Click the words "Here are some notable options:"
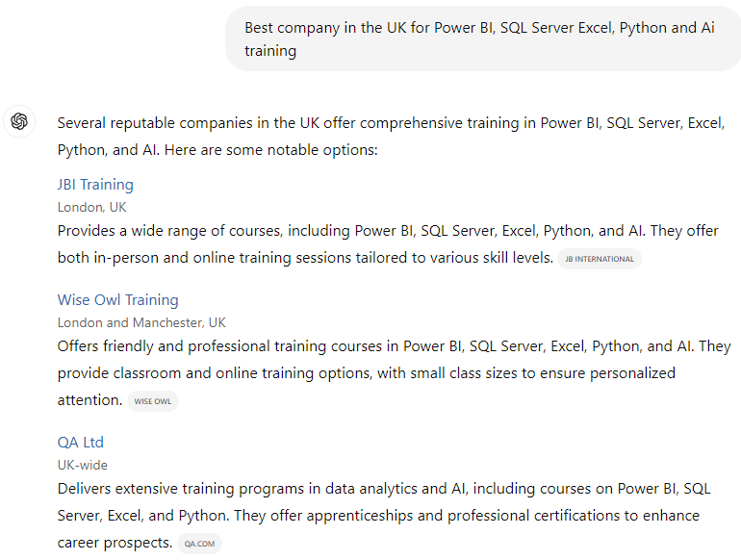 click(271, 150)
